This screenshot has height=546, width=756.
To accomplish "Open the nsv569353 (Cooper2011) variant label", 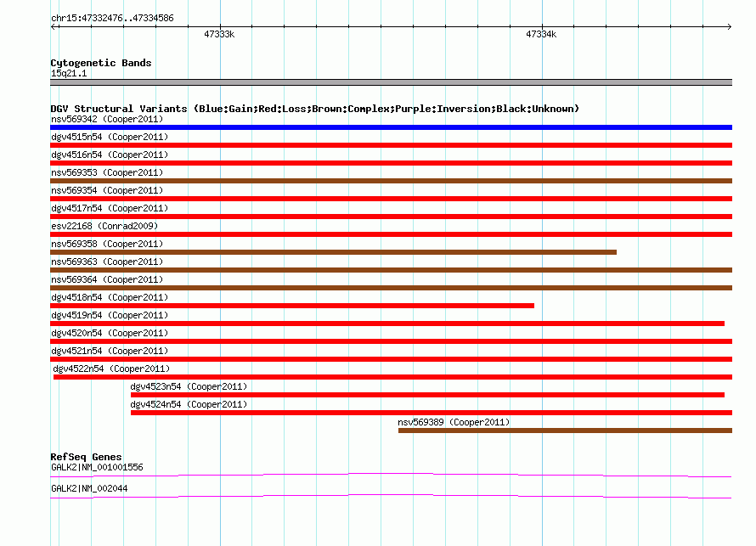I will [x=106, y=172].
